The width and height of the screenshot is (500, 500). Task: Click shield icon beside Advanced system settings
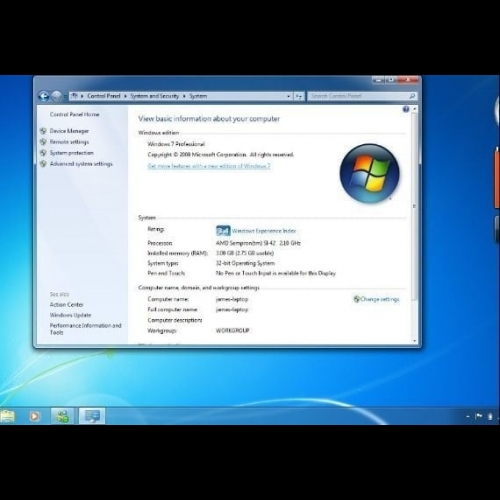click(43, 164)
